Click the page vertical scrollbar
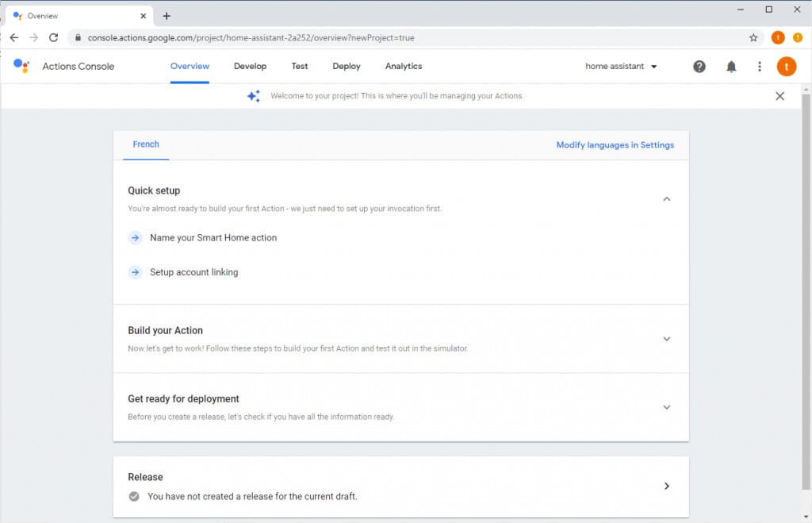 [x=806, y=291]
